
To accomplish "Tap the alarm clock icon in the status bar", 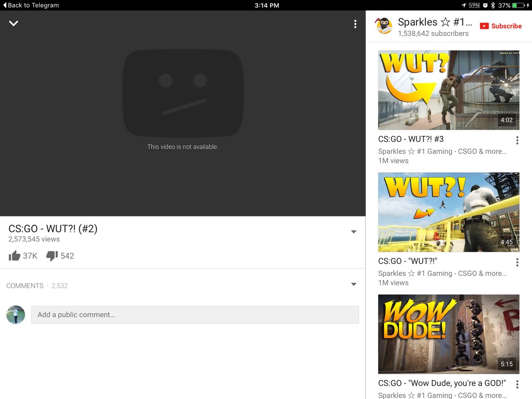I will coord(485,5).
